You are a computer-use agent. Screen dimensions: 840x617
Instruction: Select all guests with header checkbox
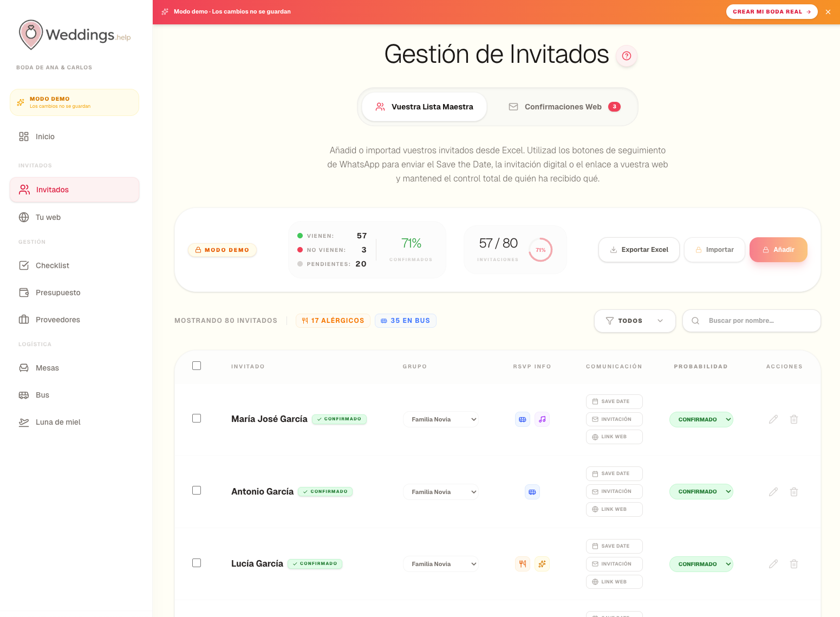click(197, 366)
